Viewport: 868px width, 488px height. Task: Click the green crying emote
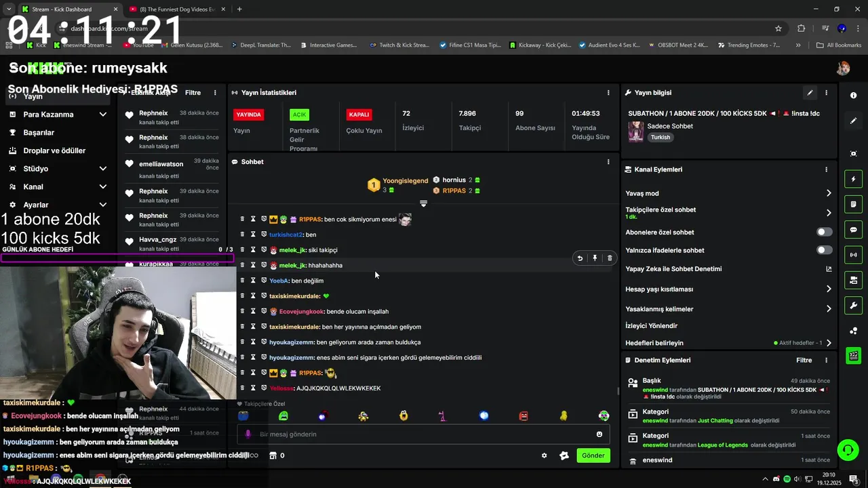point(283,415)
